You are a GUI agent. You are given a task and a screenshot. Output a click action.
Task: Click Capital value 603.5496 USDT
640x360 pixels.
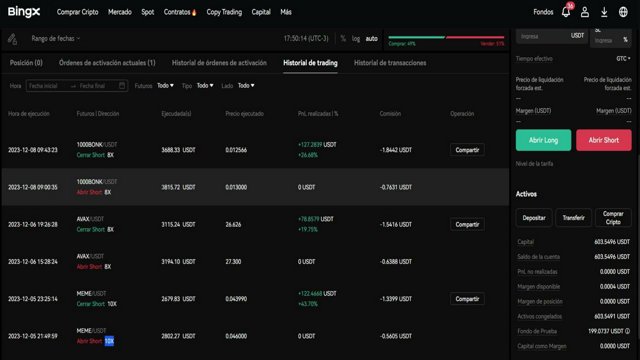tap(612, 242)
